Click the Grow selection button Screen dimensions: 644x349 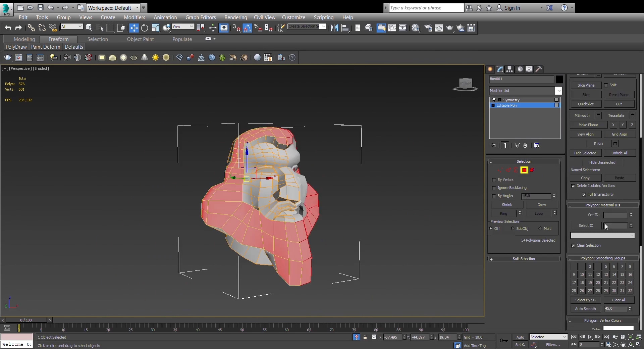tap(541, 205)
